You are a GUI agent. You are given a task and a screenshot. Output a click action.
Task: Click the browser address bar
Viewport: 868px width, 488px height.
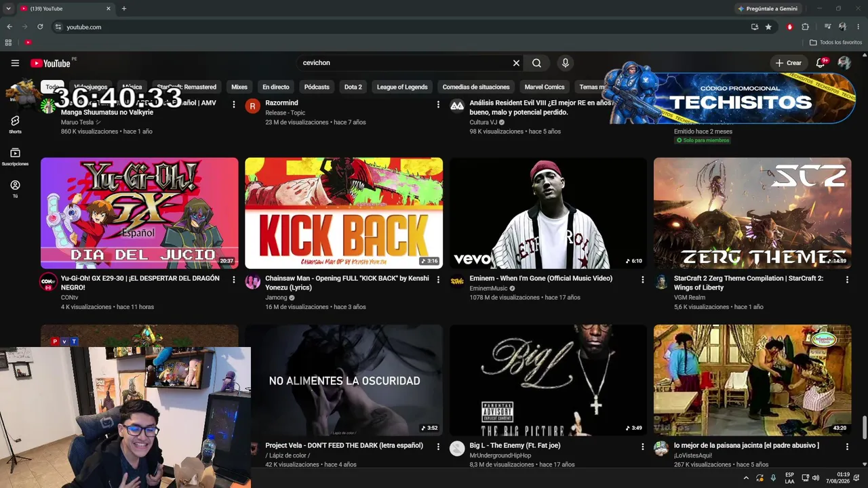click(400, 27)
